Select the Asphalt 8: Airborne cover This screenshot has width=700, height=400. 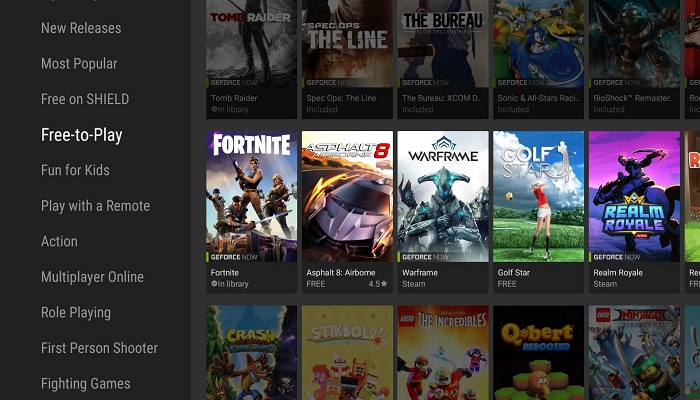click(347, 197)
